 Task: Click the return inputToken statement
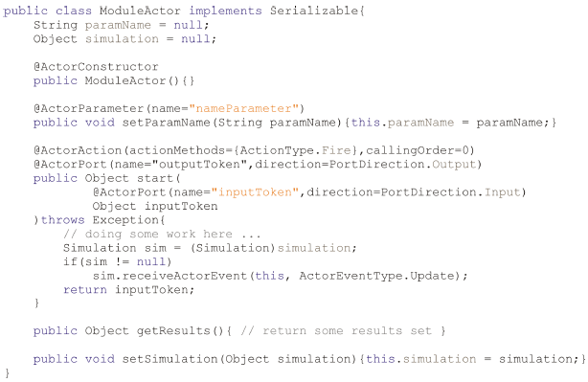128,290
